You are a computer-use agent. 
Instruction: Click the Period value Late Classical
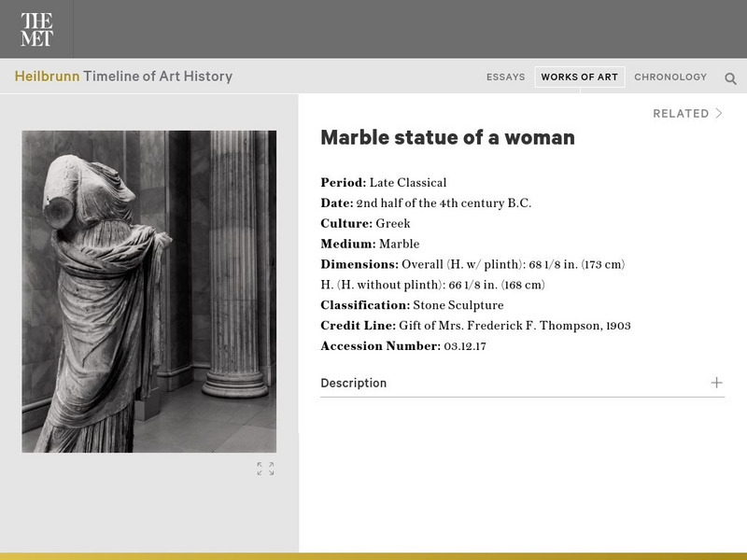(x=407, y=183)
